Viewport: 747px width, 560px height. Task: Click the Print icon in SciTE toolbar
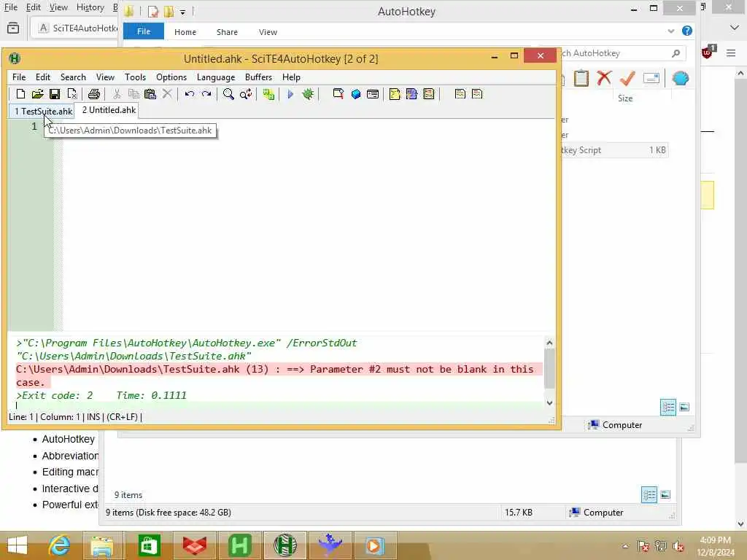point(94,94)
